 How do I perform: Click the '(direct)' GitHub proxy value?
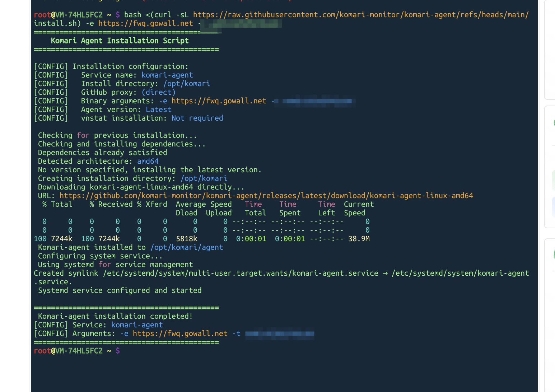click(158, 92)
